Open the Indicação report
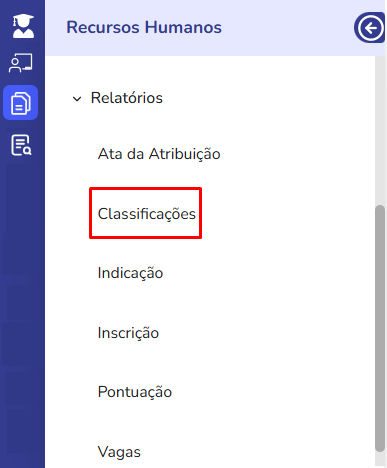This screenshot has height=468, width=387. pyautogui.click(x=130, y=273)
